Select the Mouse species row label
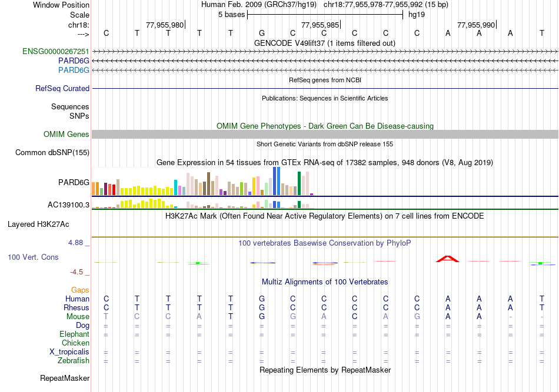Image resolution: width=559 pixels, height=392 pixels. (78, 317)
